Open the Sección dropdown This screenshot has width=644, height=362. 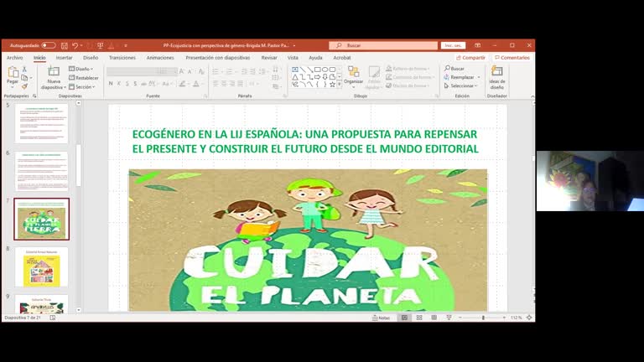pos(82,86)
